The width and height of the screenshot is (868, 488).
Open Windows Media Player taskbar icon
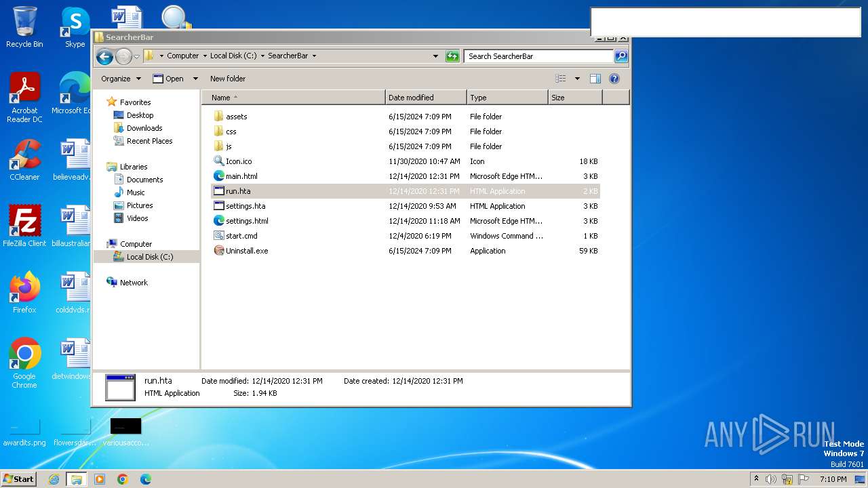[x=100, y=479]
